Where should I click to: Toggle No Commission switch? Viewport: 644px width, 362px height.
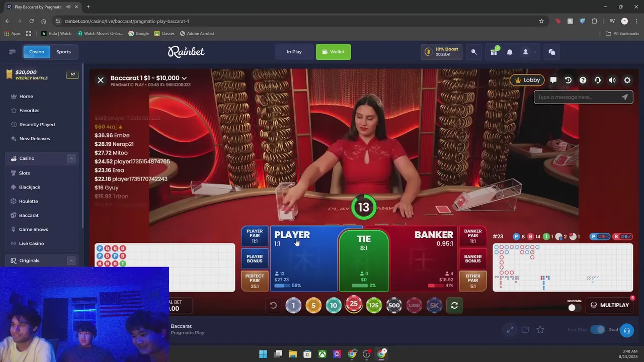click(x=574, y=307)
